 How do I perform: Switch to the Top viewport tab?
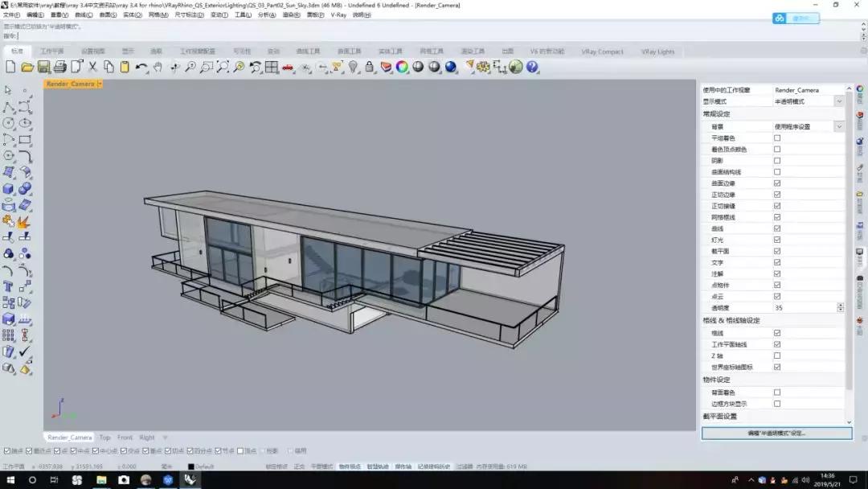click(104, 438)
